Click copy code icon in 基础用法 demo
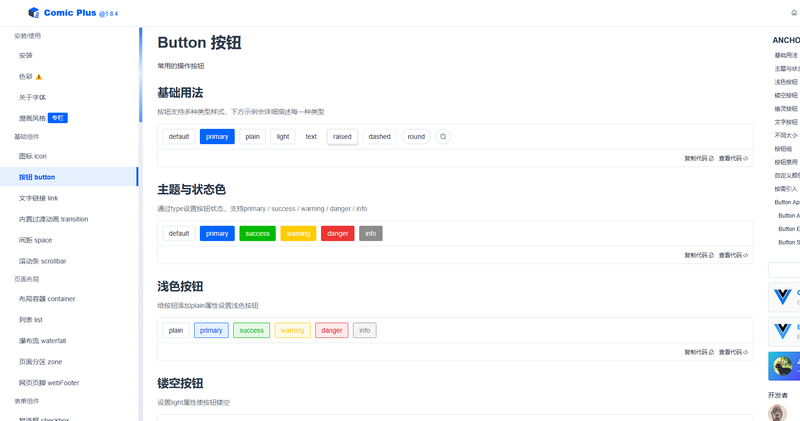Viewport: 800px width, 421px height. pos(711,159)
